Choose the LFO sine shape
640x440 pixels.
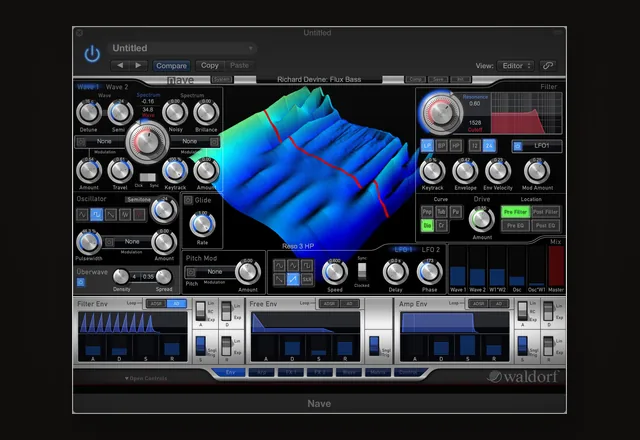click(279, 265)
